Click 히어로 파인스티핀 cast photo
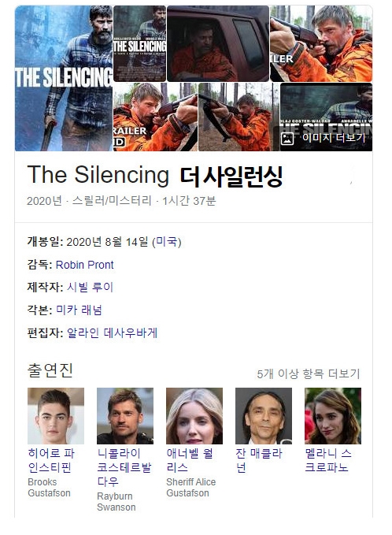Image resolution: width=392 pixels, height=535 pixels. [x=56, y=415]
